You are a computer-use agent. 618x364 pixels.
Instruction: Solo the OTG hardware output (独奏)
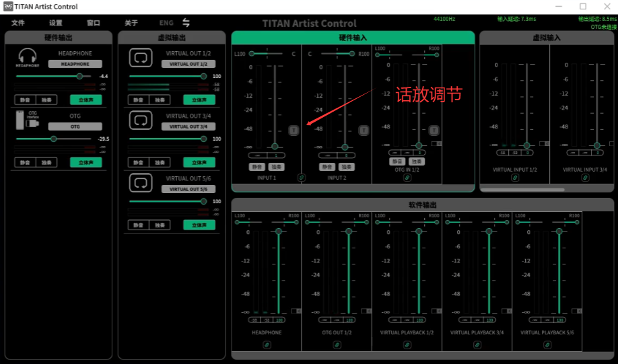[46, 162]
